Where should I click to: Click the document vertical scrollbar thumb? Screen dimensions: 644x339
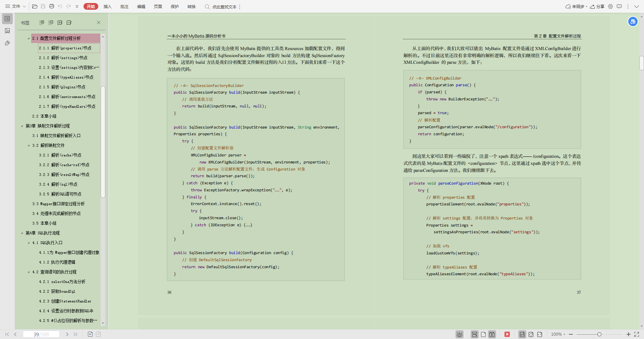tap(641, 63)
